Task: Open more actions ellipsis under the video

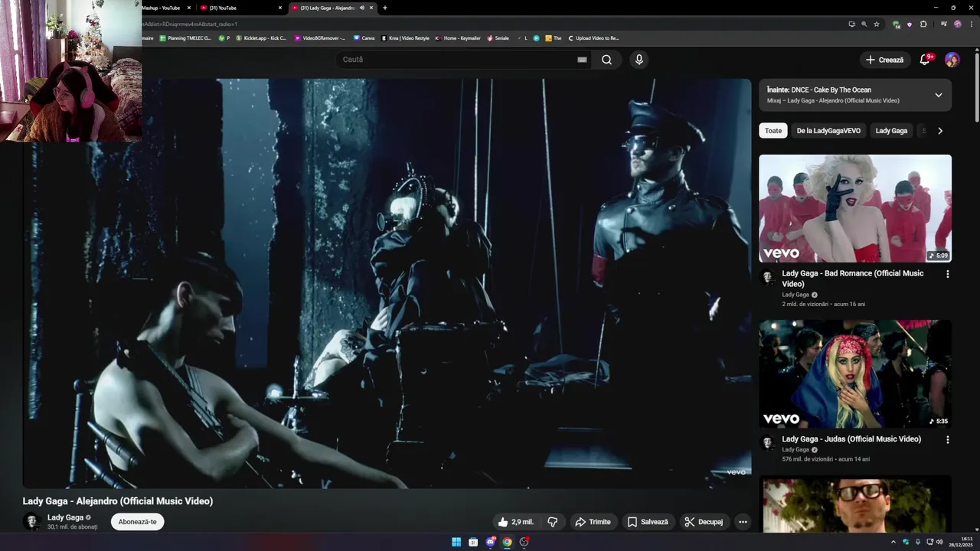Action: 743,522
